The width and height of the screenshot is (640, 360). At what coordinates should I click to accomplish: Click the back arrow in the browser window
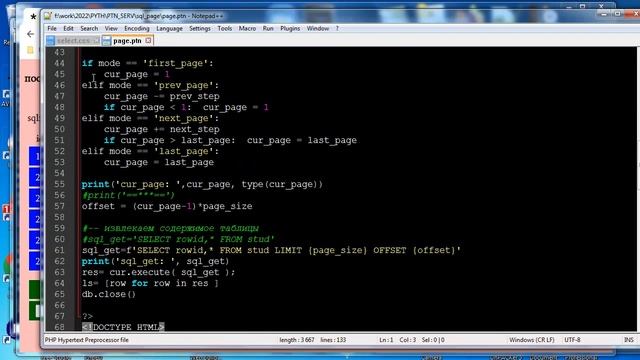[x=31, y=34]
